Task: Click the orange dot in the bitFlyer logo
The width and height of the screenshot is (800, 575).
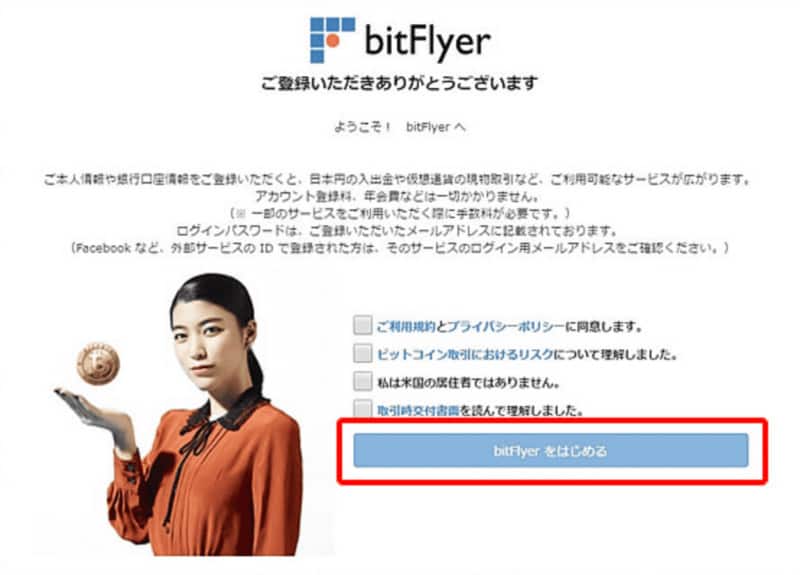Action: click(333, 41)
